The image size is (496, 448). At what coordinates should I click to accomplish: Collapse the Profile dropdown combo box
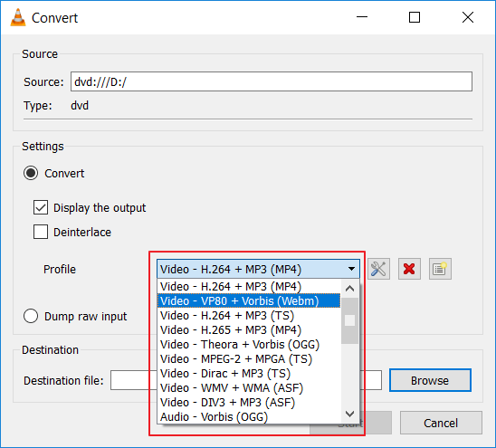click(258, 269)
